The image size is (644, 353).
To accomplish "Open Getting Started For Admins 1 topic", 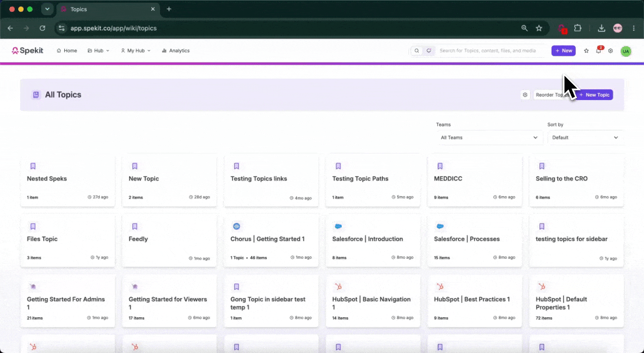I will click(x=68, y=301).
